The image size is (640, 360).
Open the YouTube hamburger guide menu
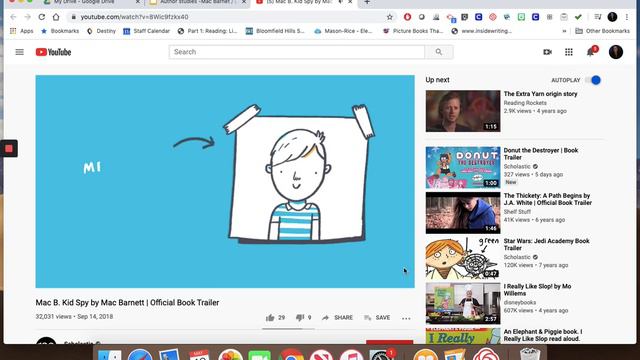click(20, 52)
